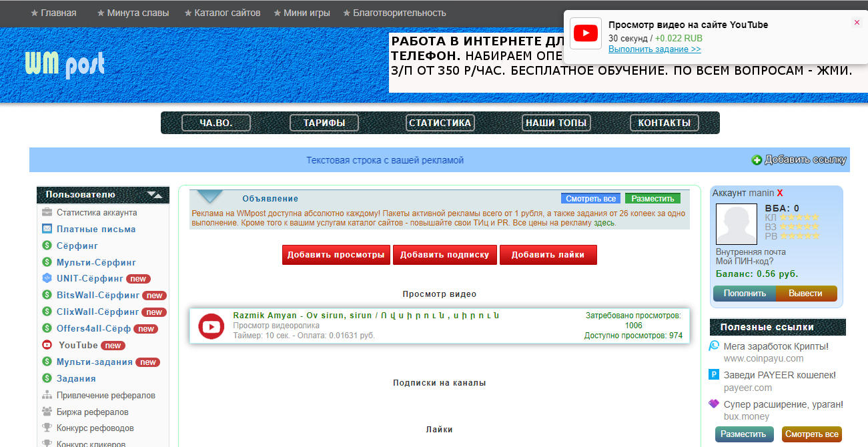
Task: Click the PAYEER 'P' icon
Action: coord(714,375)
